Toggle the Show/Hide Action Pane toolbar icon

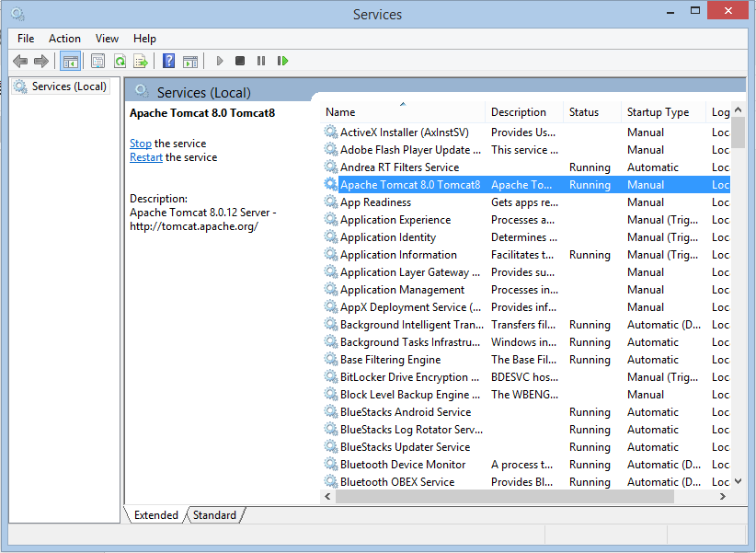(x=190, y=62)
